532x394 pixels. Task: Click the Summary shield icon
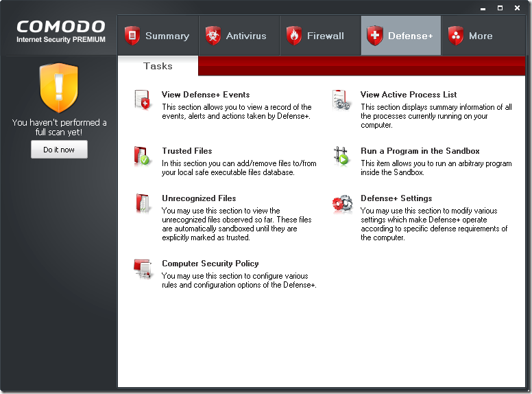point(132,36)
